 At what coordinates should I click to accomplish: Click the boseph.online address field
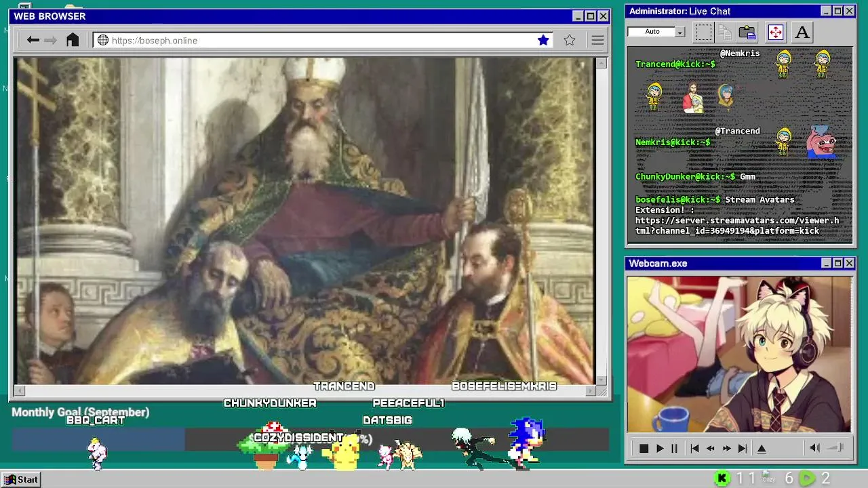(x=322, y=40)
